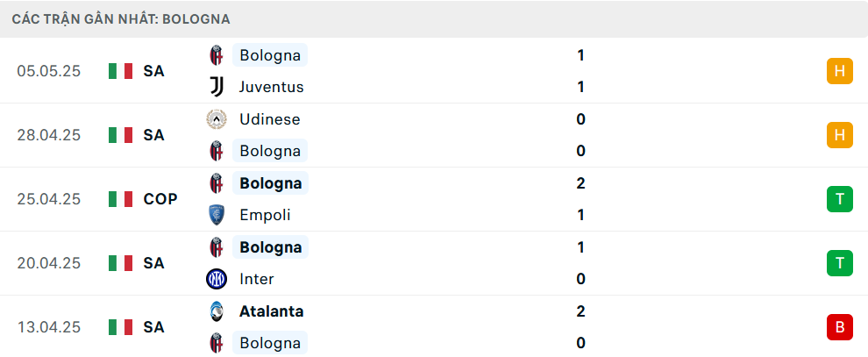868x357 pixels.
Task: Click the Các trận gần nhất: Bologna header
Action: coord(121,18)
